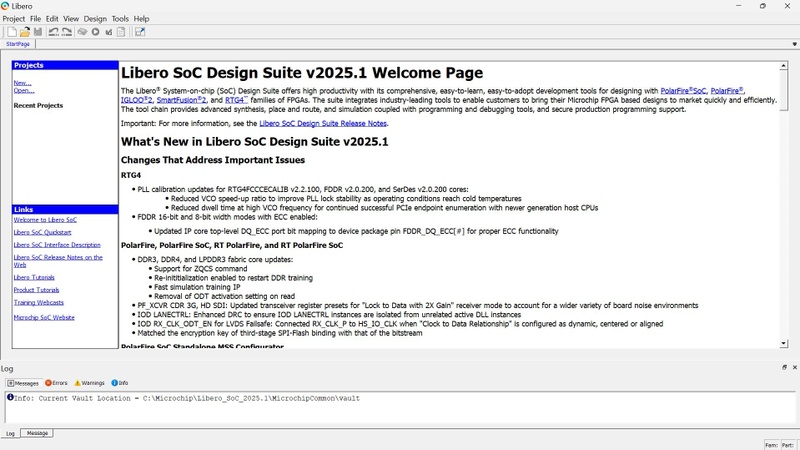Viewport: 800px width, 450px height.
Task: Open the Project menu
Action: (14, 18)
